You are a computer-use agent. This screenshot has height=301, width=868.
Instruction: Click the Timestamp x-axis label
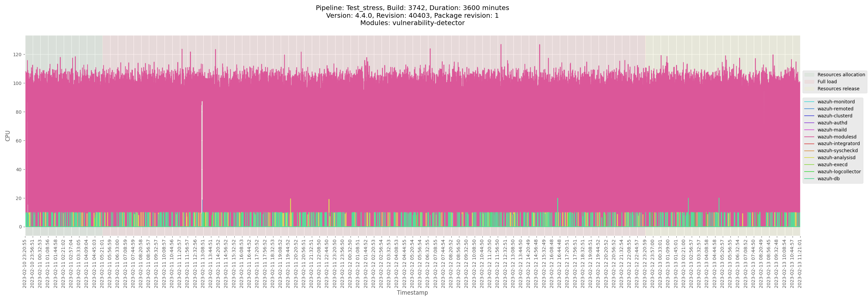412,293
